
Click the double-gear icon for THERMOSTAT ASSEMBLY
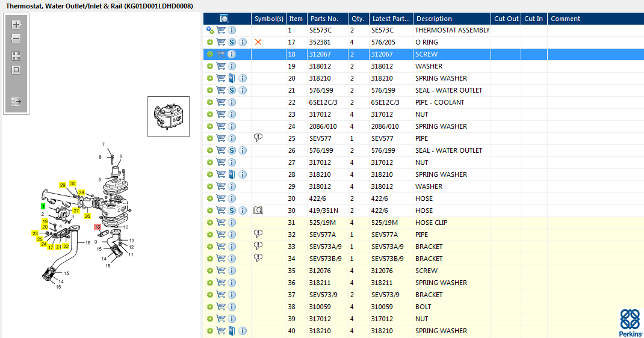[x=210, y=30]
